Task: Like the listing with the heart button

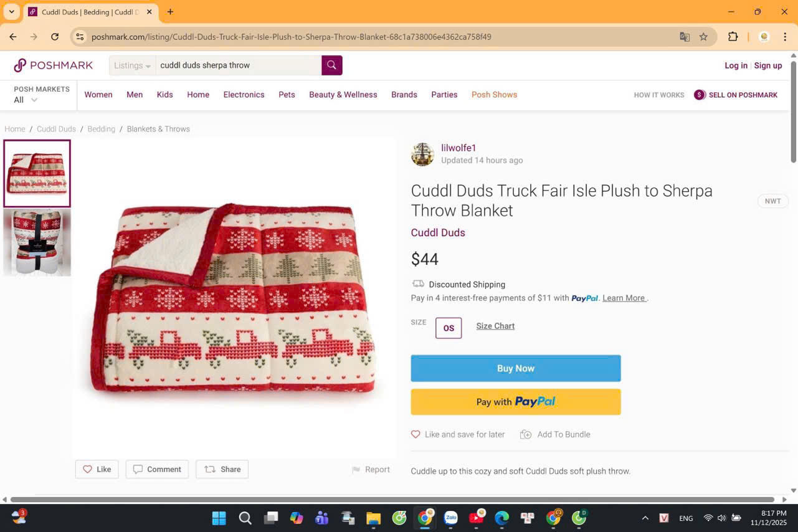Action: pos(97,469)
